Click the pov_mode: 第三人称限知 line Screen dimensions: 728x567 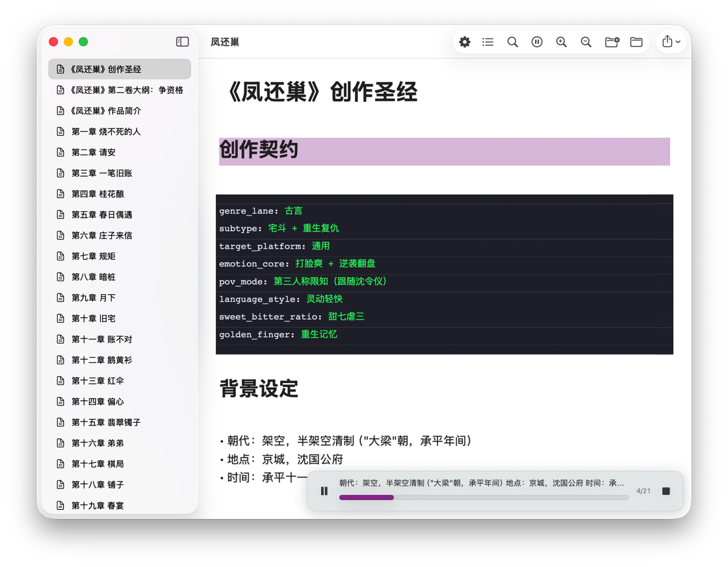(303, 281)
